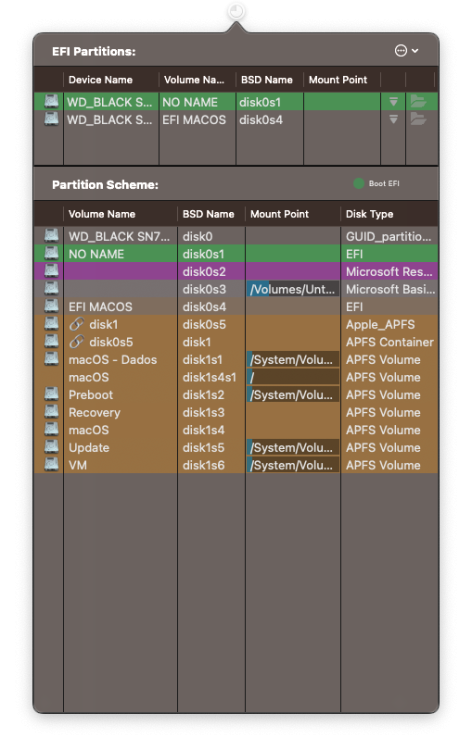Select disk1s3 BSD name cell
This screenshot has height=750, width=472.
[x=203, y=413]
